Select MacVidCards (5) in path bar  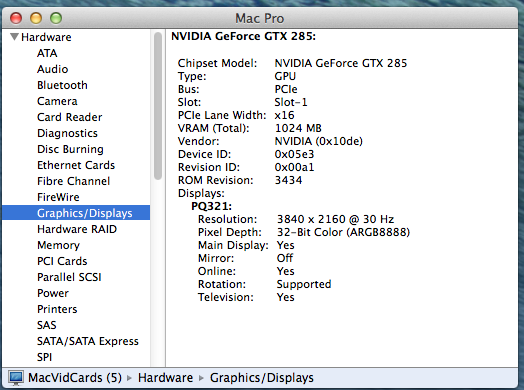point(75,378)
